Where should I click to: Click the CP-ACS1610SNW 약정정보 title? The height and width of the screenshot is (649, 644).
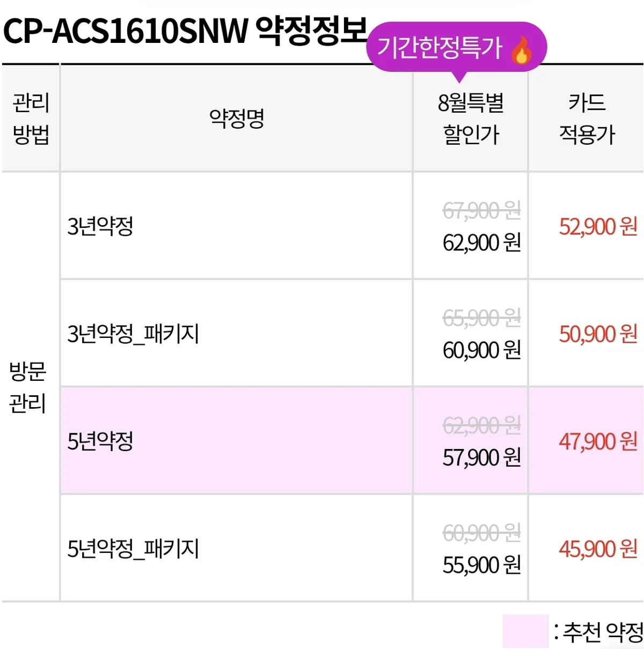(x=185, y=31)
